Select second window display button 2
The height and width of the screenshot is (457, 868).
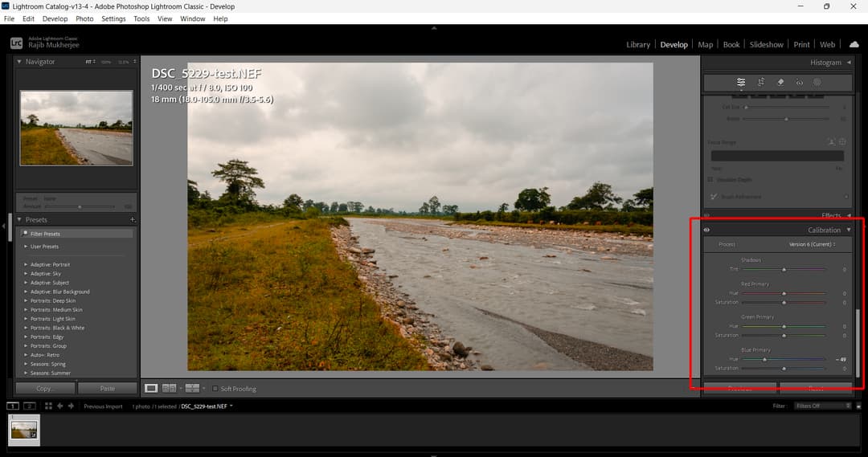pos(30,406)
